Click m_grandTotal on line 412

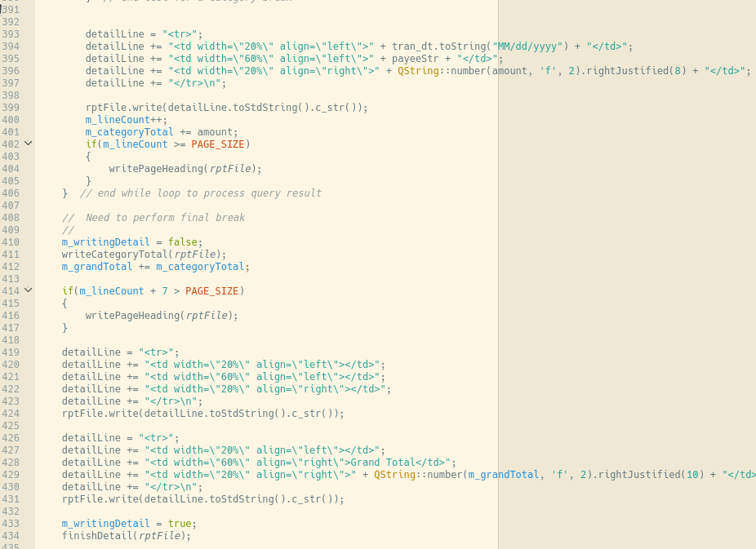(x=97, y=266)
